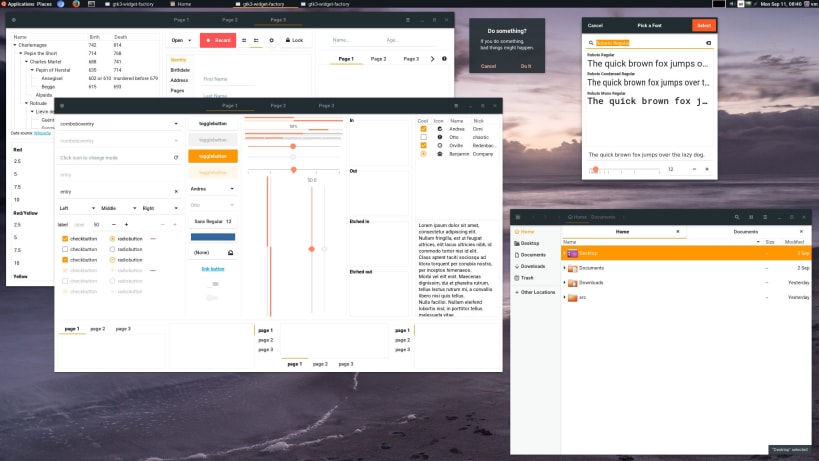Click the next-page arrow after Page 3 tab
Screen dimensions: 819x461
point(432,59)
